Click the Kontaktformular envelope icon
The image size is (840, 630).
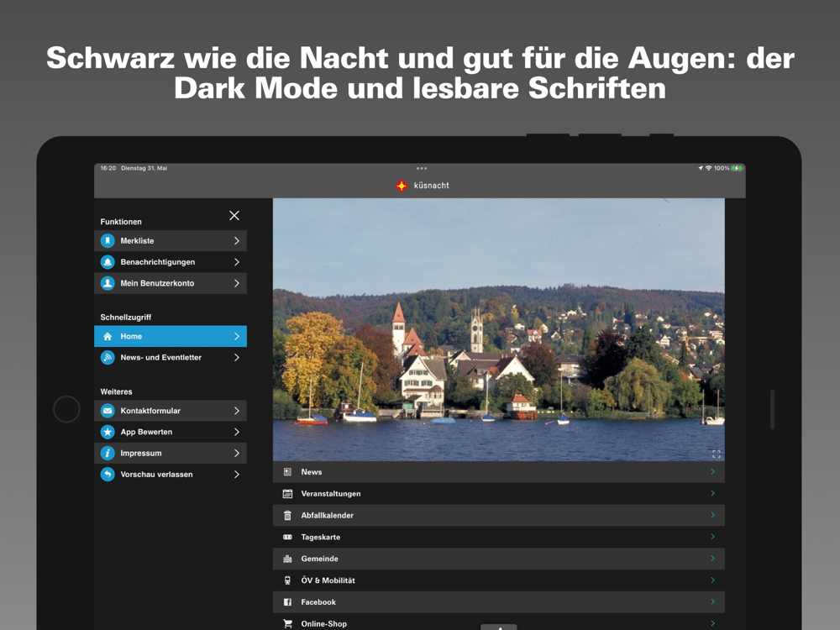pos(108,411)
